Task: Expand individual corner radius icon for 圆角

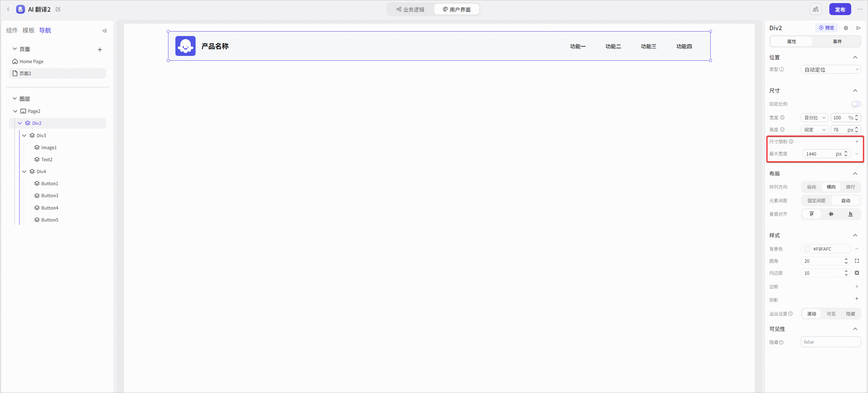Action: click(857, 261)
